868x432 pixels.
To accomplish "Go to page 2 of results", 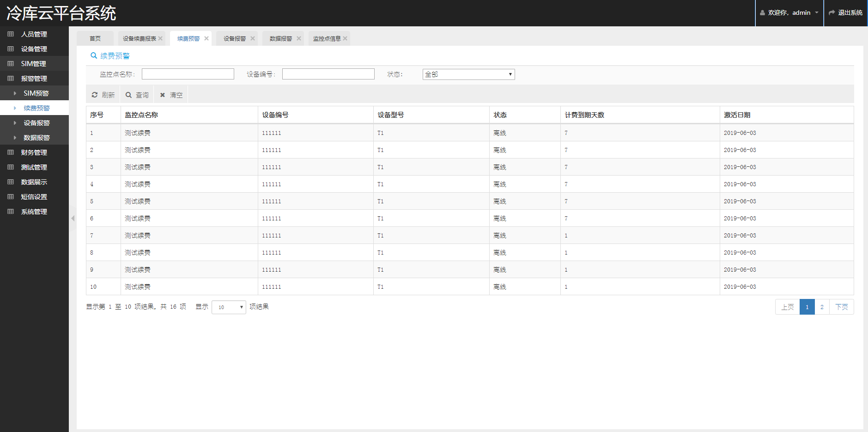I will [822, 307].
